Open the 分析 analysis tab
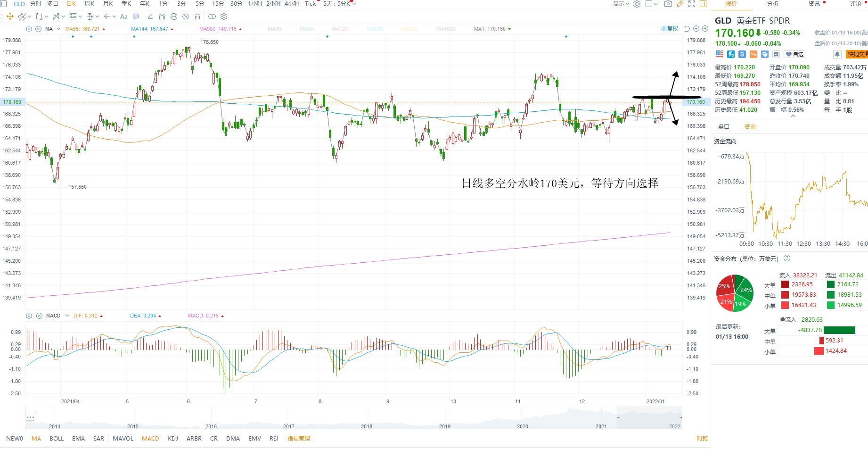The width and height of the screenshot is (868, 450). tap(773, 4)
